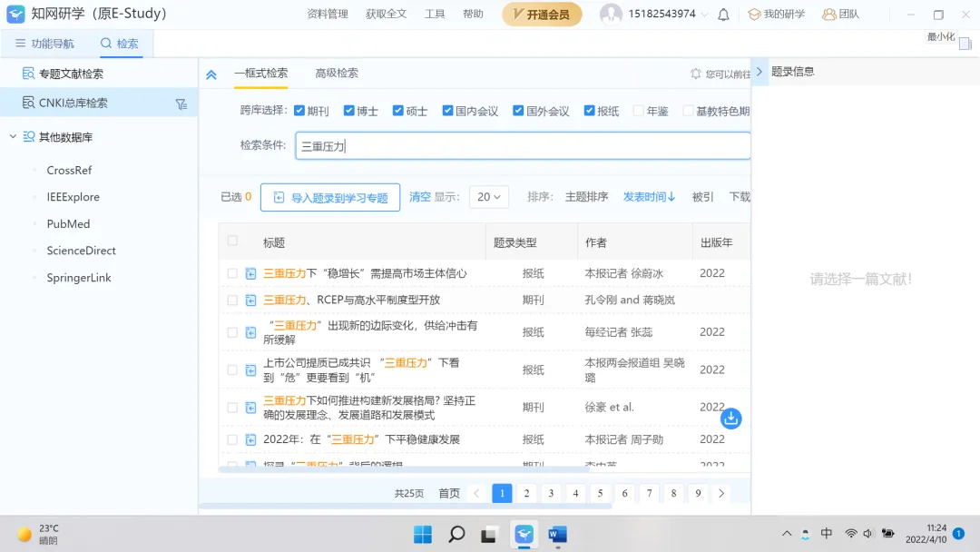Click the bell icon next to 您可以前往
This screenshot has width=980, height=552.
[x=696, y=74]
